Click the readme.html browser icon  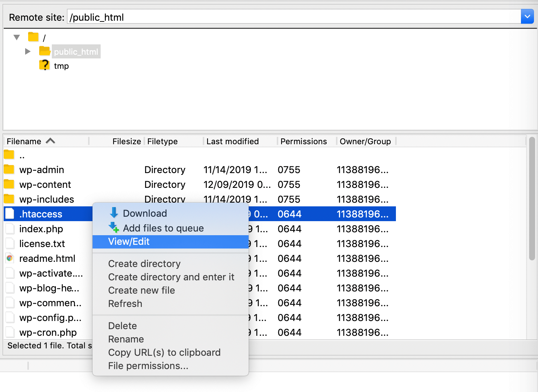pyautogui.click(x=10, y=258)
